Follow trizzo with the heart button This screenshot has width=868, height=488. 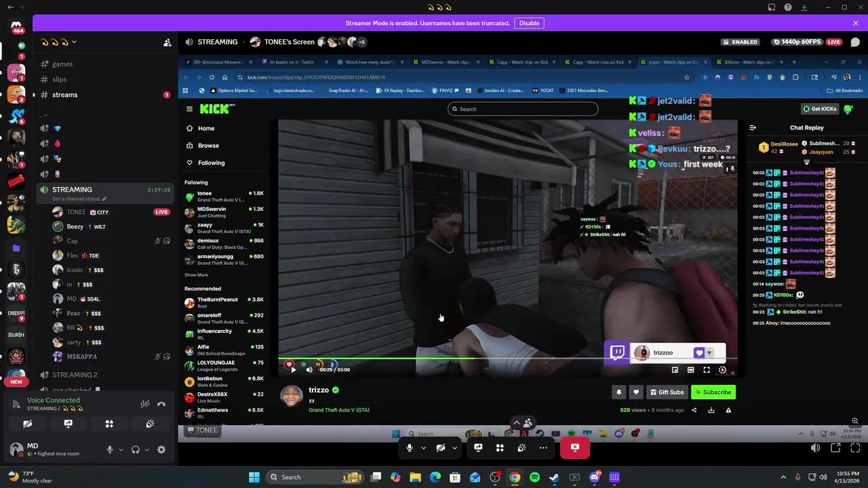(x=636, y=392)
